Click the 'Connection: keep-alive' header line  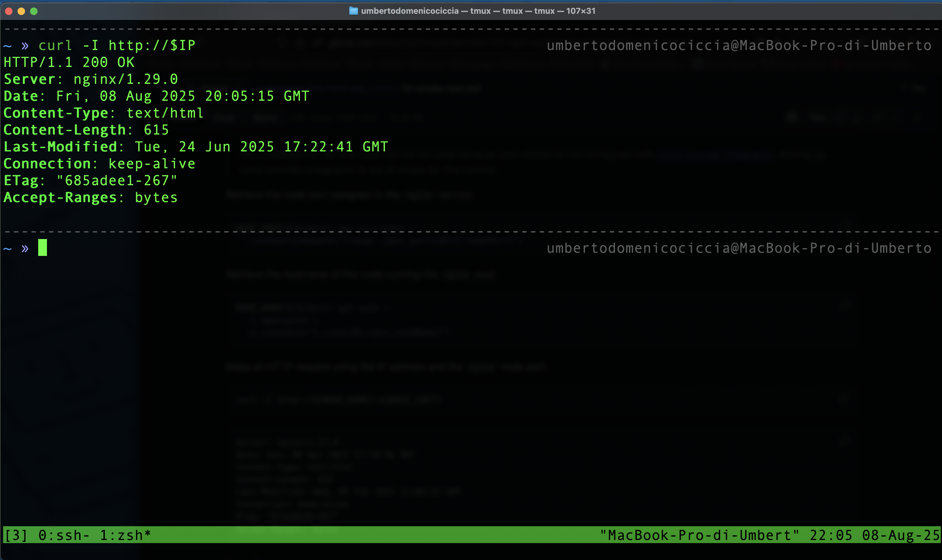(100, 164)
